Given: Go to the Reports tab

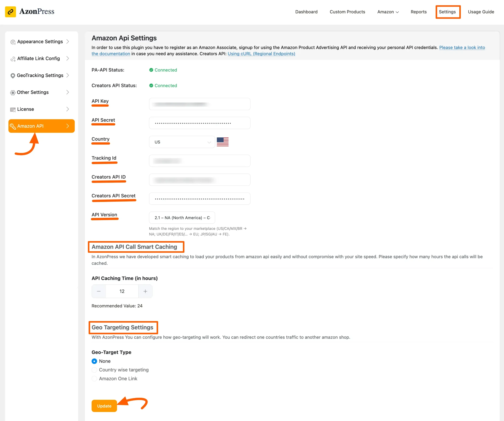Looking at the screenshot, I should coord(418,12).
